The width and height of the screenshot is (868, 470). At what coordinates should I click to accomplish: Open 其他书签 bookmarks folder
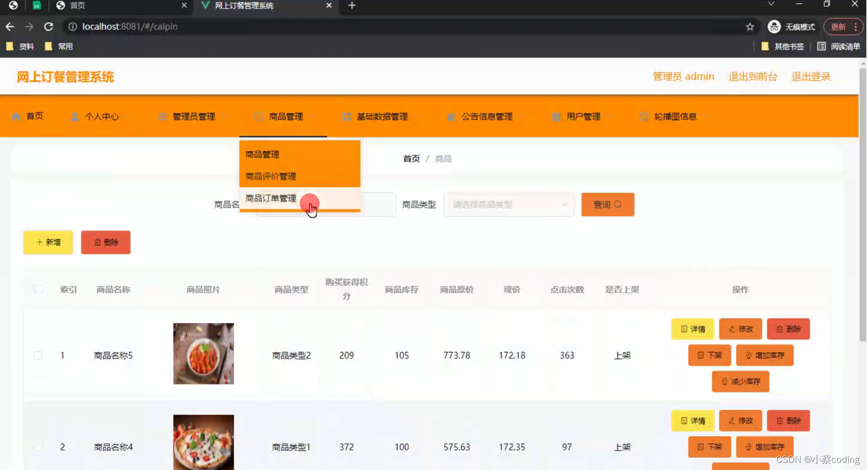click(783, 46)
